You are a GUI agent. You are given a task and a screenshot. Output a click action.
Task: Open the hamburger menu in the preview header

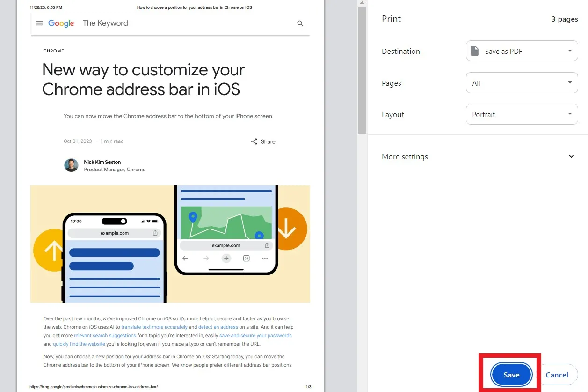click(x=39, y=23)
